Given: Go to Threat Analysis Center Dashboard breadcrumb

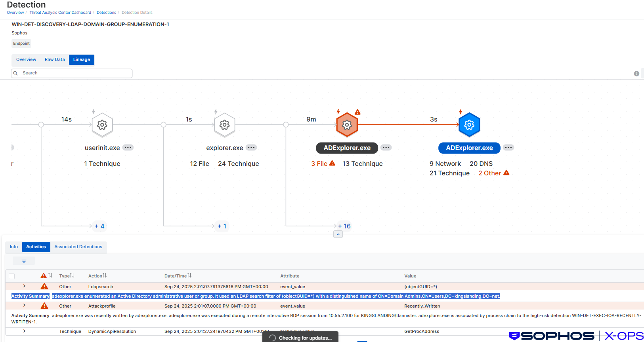Looking at the screenshot, I should [60, 13].
